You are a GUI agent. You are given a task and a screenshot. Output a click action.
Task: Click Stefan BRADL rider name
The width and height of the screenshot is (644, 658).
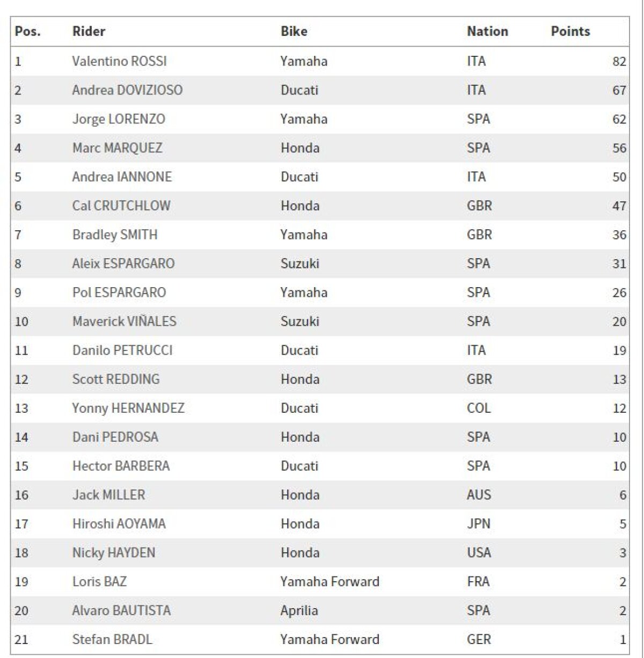[112, 640]
